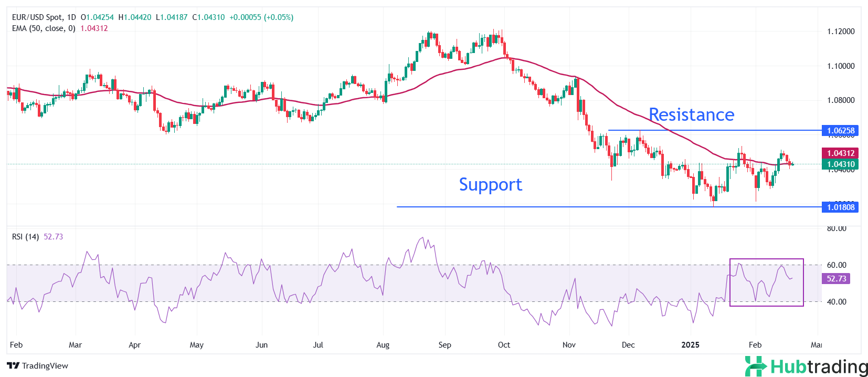
Task: Select the blue Resistance text annotation
Action: click(691, 114)
